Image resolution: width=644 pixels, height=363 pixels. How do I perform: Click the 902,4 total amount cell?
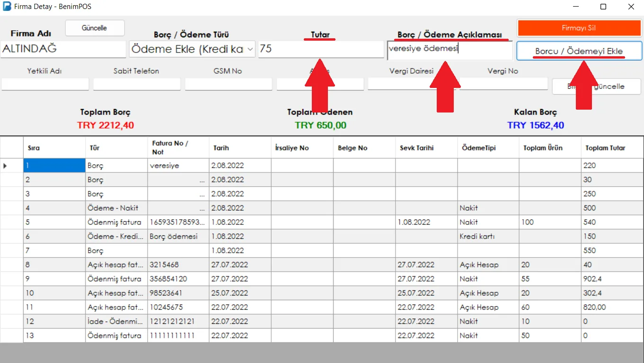point(612,279)
